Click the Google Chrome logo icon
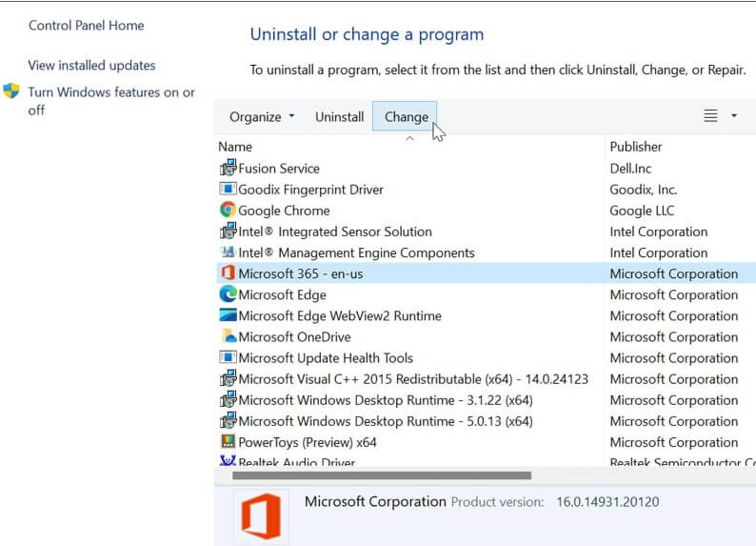This screenshot has width=756, height=546. (229, 210)
